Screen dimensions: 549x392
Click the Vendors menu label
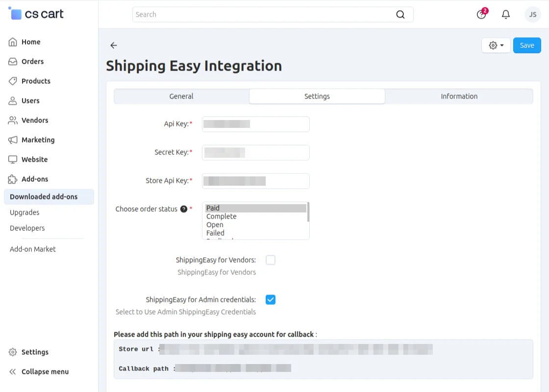point(35,121)
